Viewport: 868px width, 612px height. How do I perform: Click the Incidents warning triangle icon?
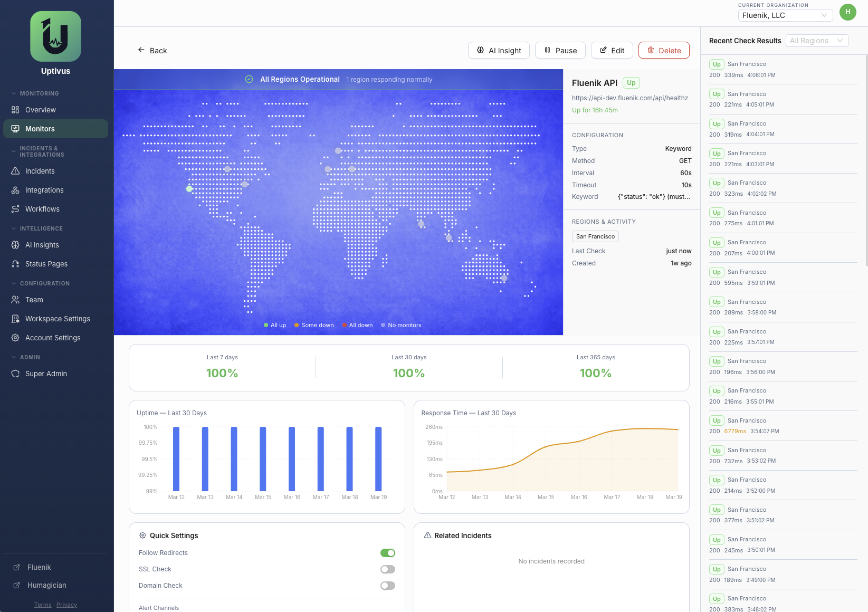[x=15, y=171]
